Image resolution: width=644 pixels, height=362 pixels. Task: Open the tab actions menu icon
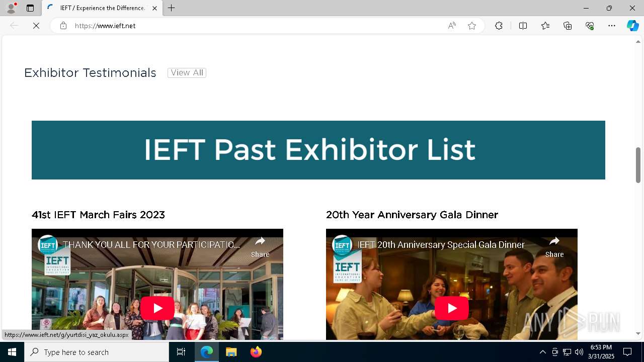point(30,8)
